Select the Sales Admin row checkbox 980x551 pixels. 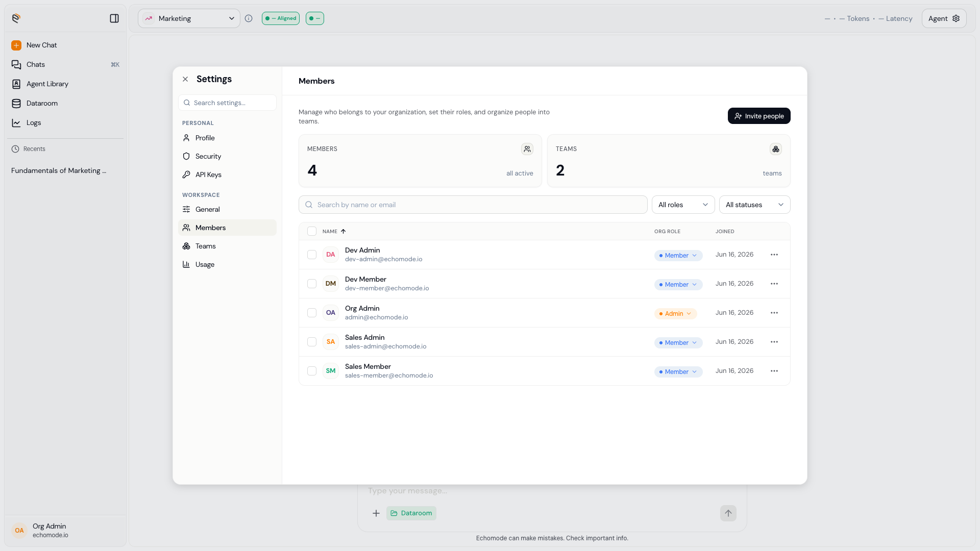pyautogui.click(x=312, y=342)
